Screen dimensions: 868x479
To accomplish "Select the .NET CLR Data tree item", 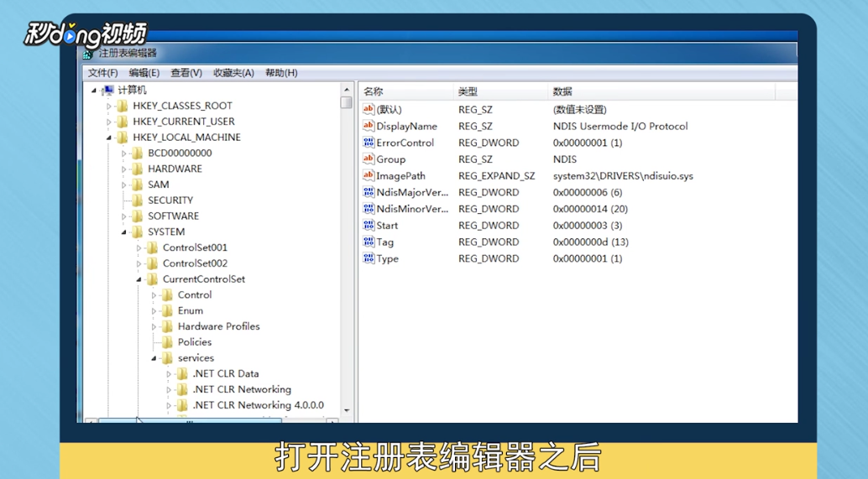I will coord(226,373).
